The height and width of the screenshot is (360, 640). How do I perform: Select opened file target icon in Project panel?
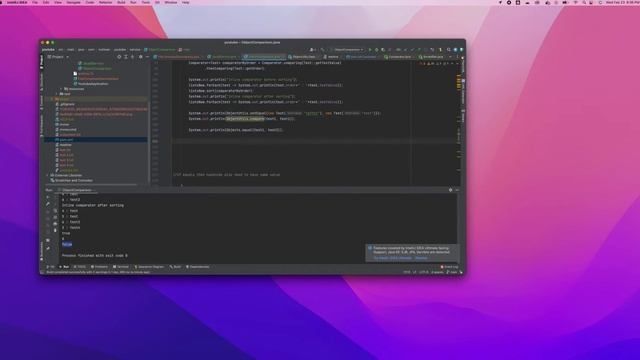pyautogui.click(x=119, y=57)
